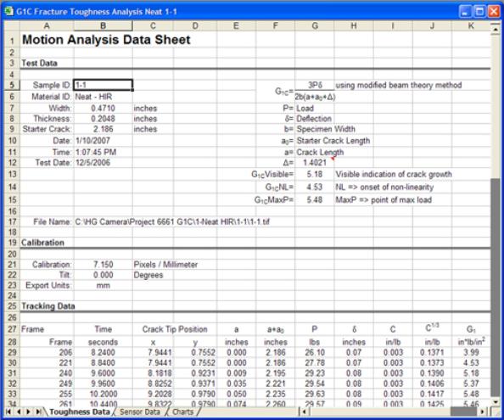Screen dimensions: 504x420
Task: Click horizontal scrollbar right arrow
Action: tap(483, 412)
